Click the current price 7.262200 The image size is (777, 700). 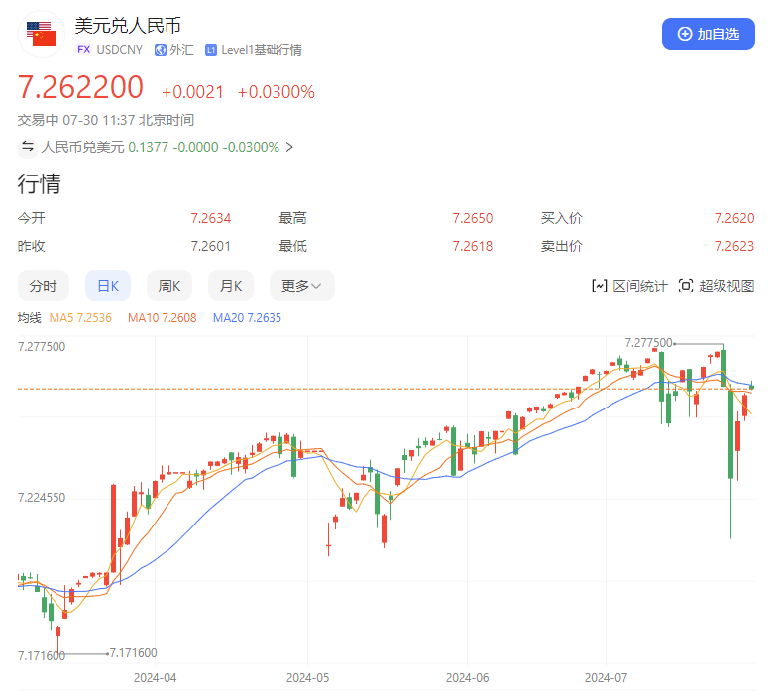click(80, 87)
